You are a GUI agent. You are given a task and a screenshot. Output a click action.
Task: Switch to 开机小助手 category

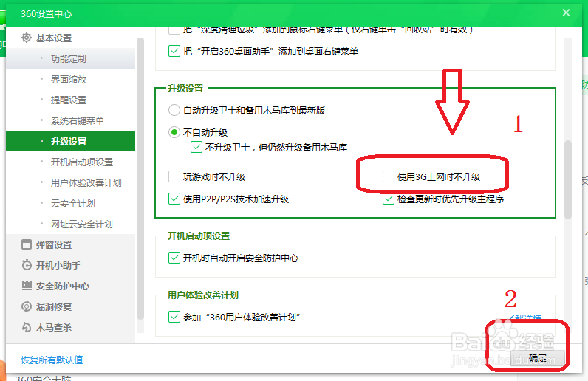70,265
